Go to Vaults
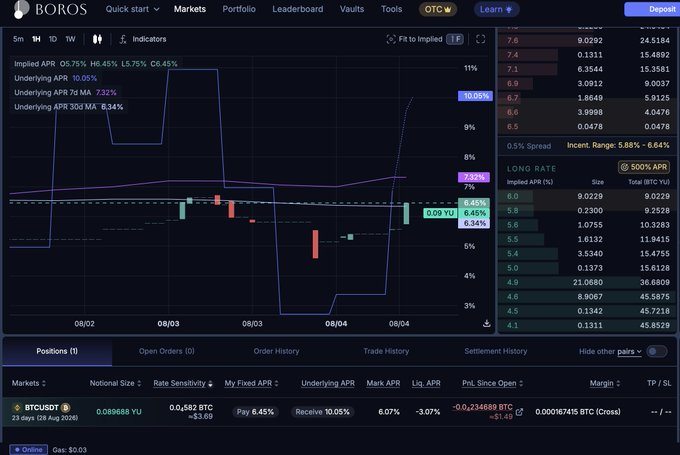The width and height of the screenshot is (680, 455). [352, 9]
